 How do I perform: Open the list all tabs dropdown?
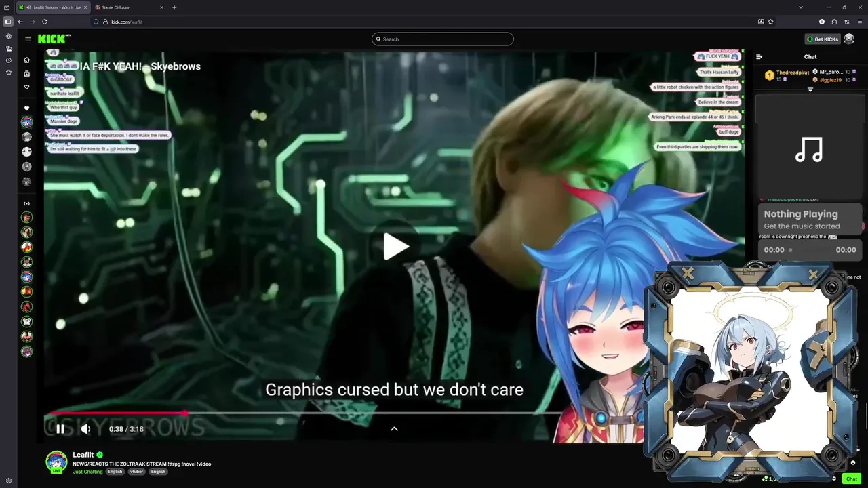(801, 7)
